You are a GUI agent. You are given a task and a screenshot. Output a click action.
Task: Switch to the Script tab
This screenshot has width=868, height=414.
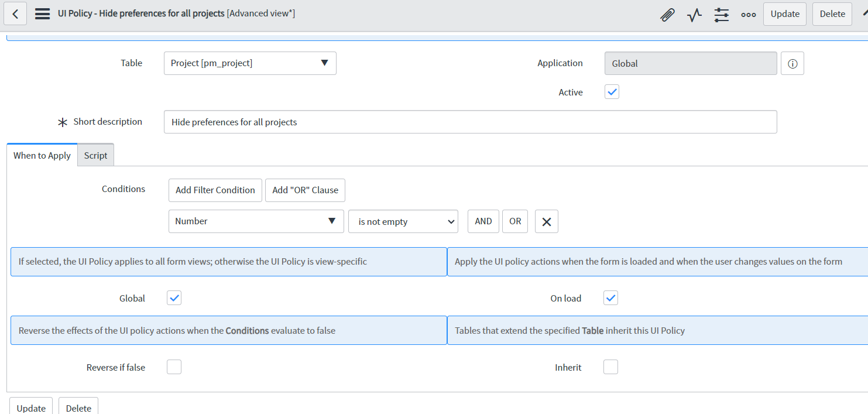point(95,155)
